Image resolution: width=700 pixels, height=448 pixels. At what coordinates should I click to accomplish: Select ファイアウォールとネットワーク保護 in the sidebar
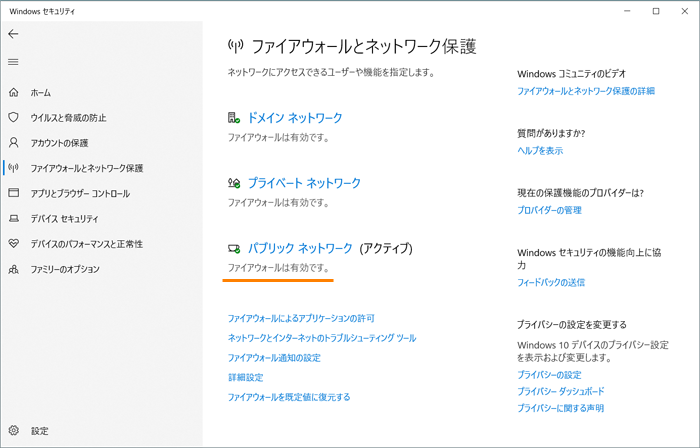coord(87,168)
